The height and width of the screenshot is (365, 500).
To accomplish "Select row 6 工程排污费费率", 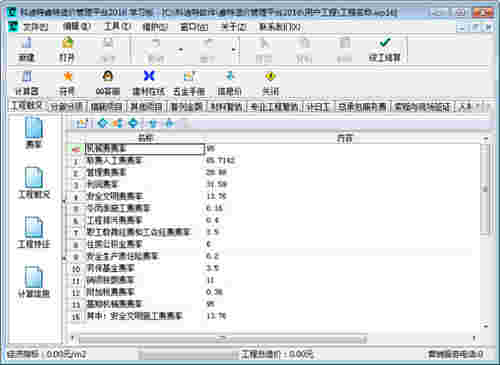I will (272, 220).
